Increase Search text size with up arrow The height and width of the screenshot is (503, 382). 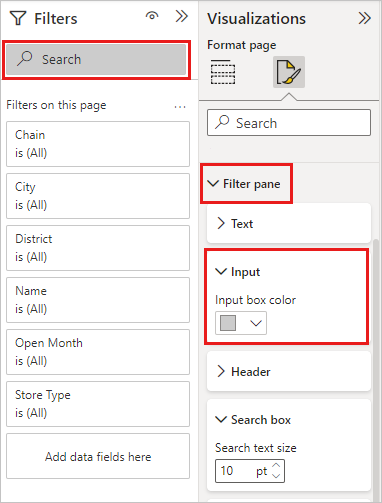(x=276, y=465)
